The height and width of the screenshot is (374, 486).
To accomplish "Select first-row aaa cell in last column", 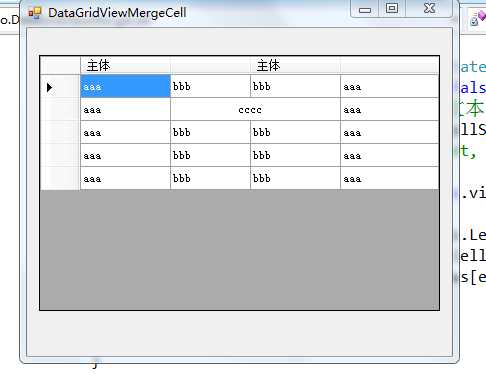I will coord(389,86).
